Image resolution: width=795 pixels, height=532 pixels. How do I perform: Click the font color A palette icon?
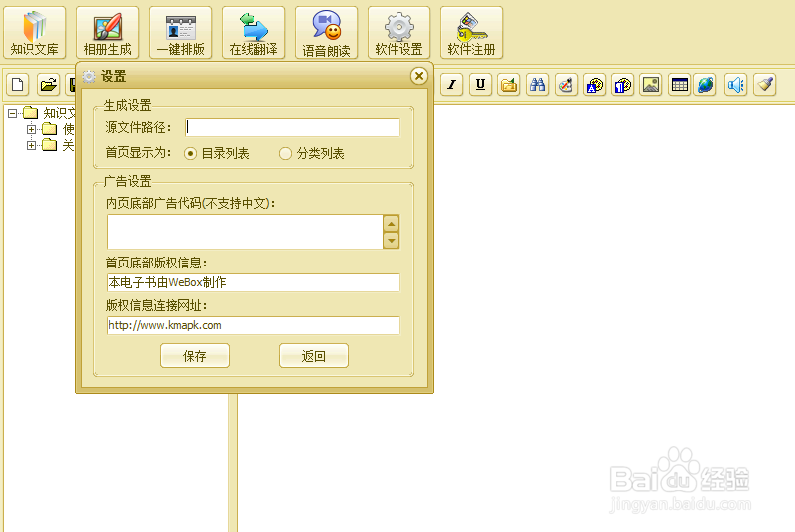tap(594, 85)
